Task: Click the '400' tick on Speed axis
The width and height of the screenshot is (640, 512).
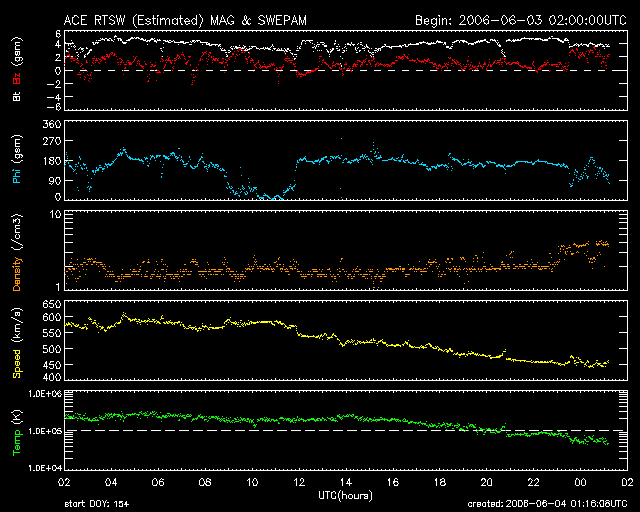Action: coord(52,376)
